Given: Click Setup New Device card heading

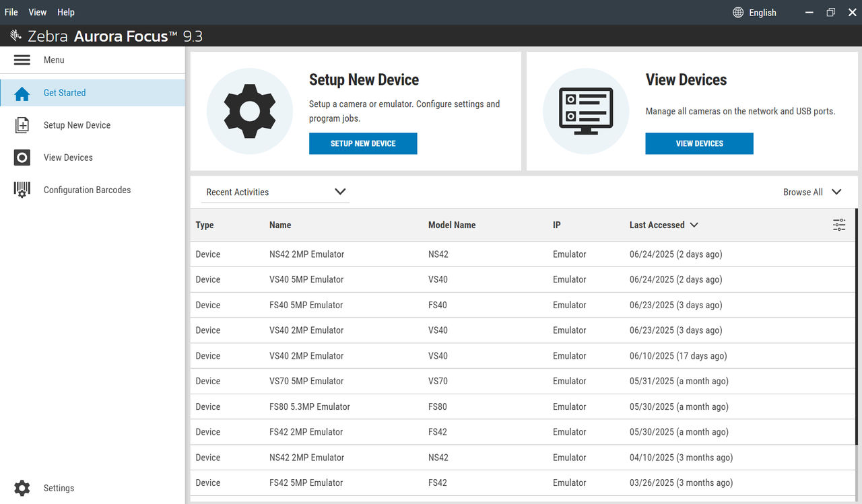Looking at the screenshot, I should point(364,79).
